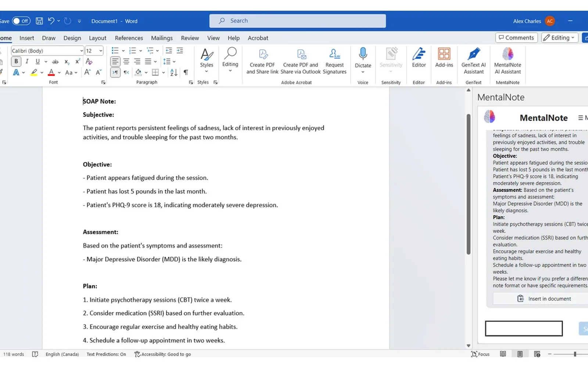The width and height of the screenshot is (588, 368).
Task: Toggle Italic formatting
Action: (27, 61)
